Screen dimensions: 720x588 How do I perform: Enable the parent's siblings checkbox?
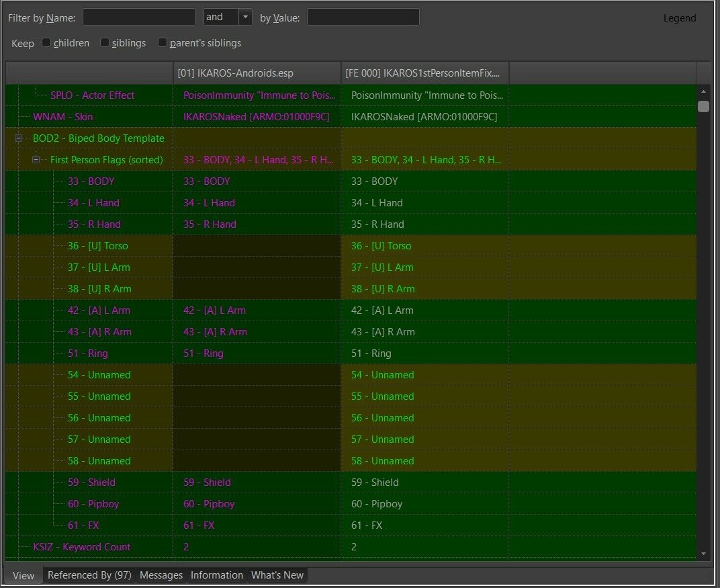coord(163,42)
